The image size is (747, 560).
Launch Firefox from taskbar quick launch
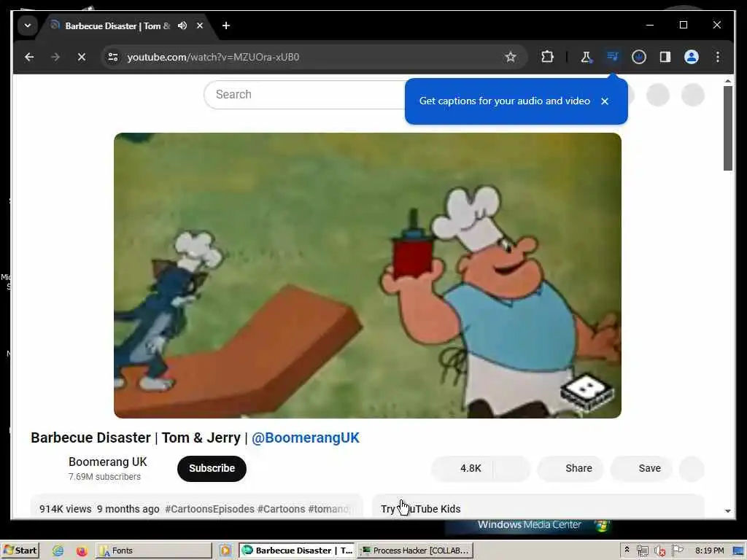coord(82,551)
